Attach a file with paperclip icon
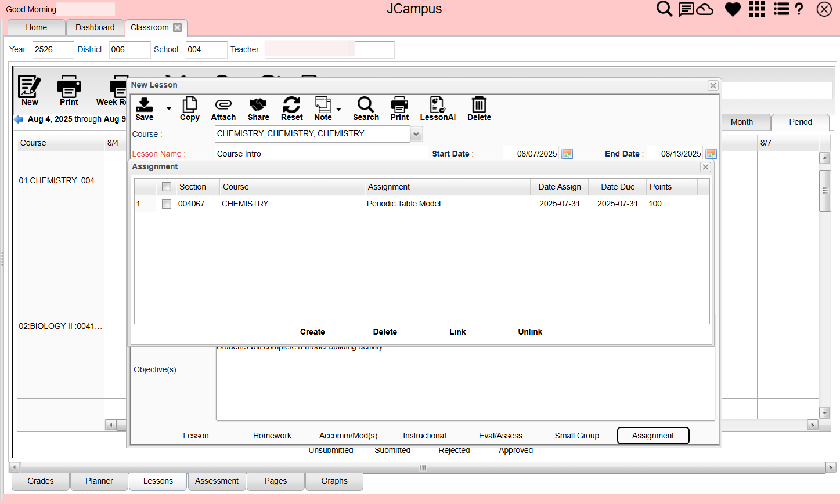This screenshot has width=840, height=504. coord(223,108)
